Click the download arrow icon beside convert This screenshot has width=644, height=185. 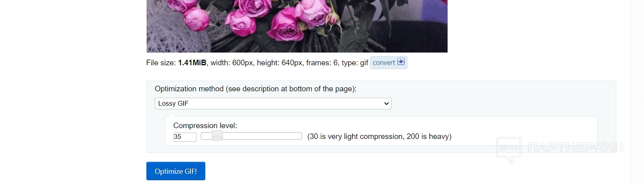coord(401,62)
